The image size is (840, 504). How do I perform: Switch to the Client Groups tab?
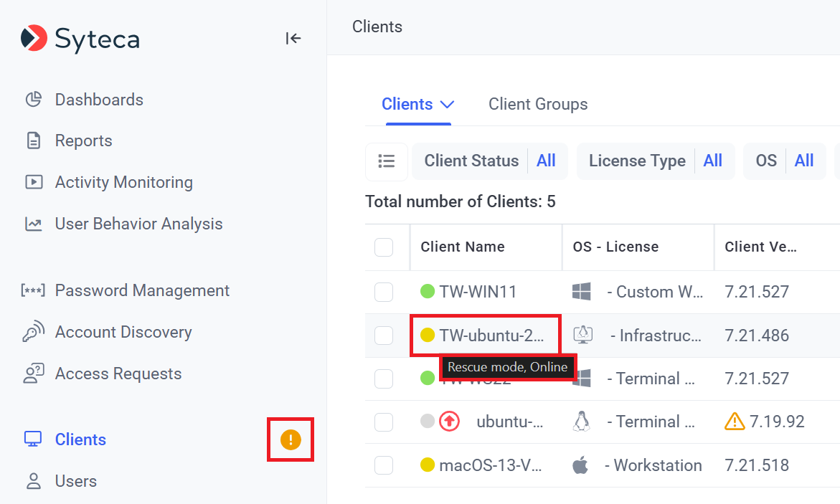tap(538, 104)
